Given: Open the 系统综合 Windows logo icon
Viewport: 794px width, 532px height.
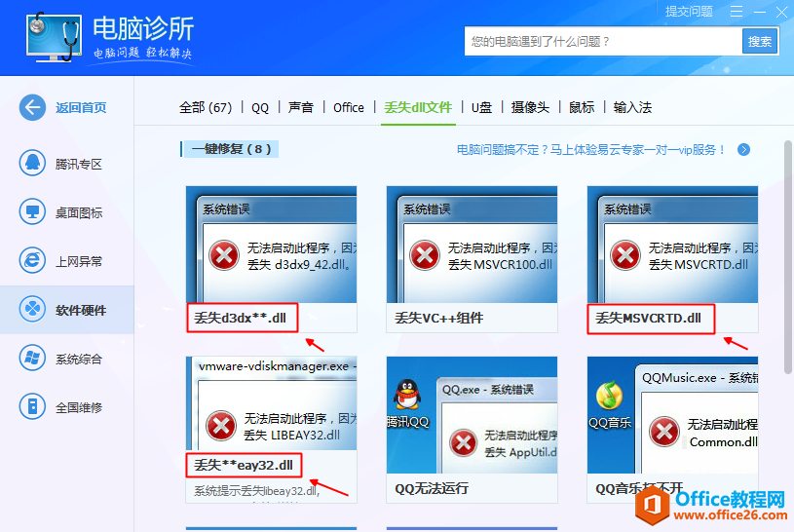Looking at the screenshot, I should (32, 358).
